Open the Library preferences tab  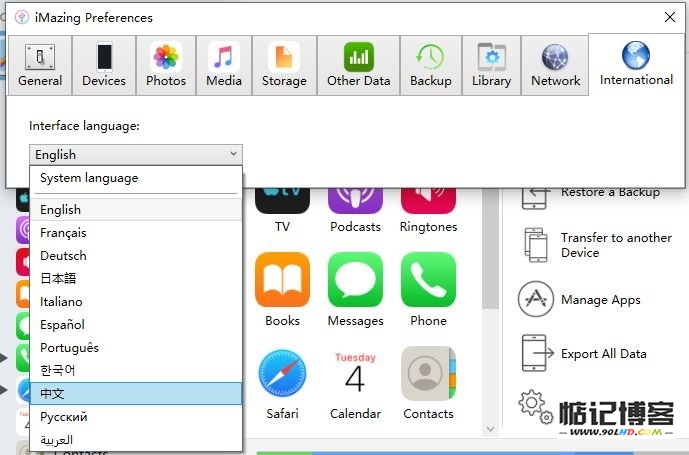coord(492,66)
